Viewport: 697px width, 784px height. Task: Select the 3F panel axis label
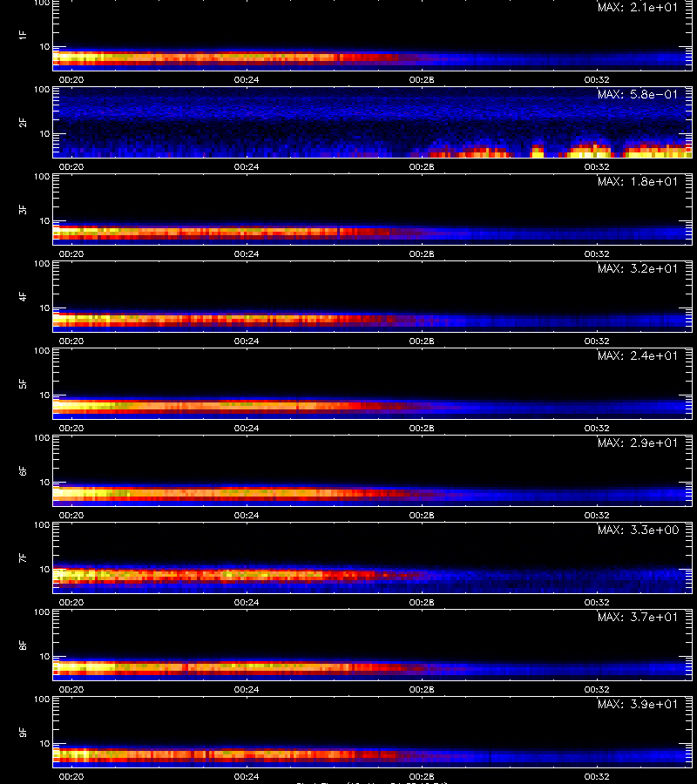23,209
